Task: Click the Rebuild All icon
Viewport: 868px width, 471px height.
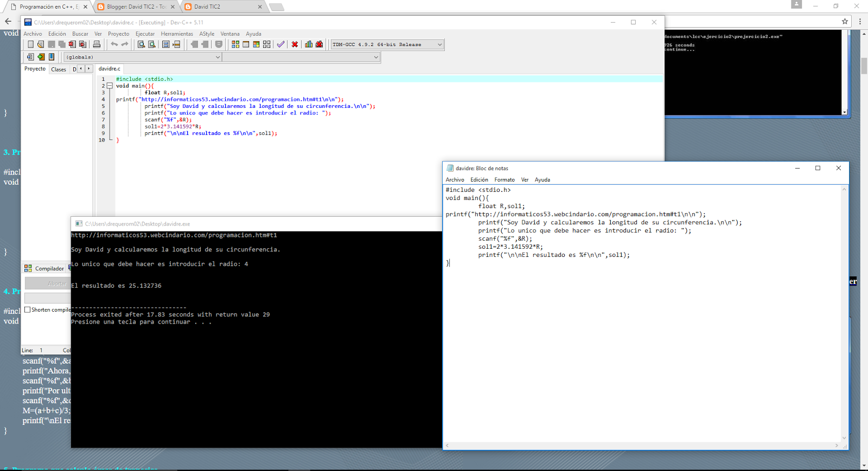Action: (x=266, y=44)
